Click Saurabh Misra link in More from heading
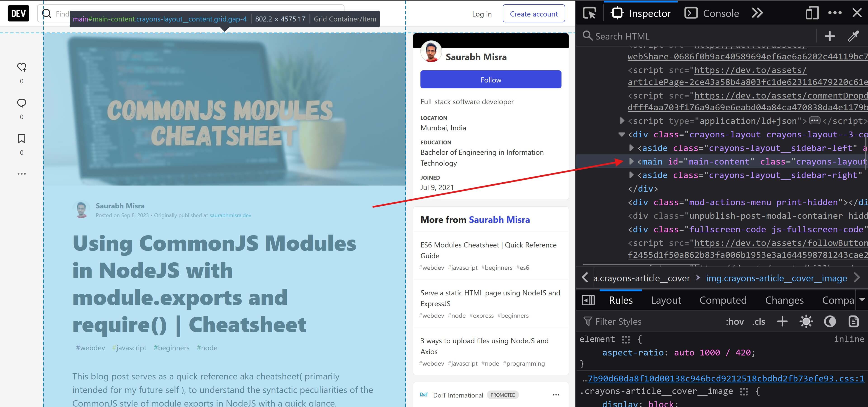Viewport: 868px width, 407px height. click(499, 220)
